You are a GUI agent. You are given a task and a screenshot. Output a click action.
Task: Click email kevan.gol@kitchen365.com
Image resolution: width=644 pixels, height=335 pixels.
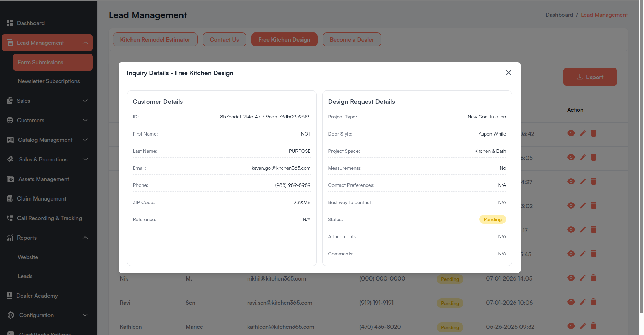point(281,168)
